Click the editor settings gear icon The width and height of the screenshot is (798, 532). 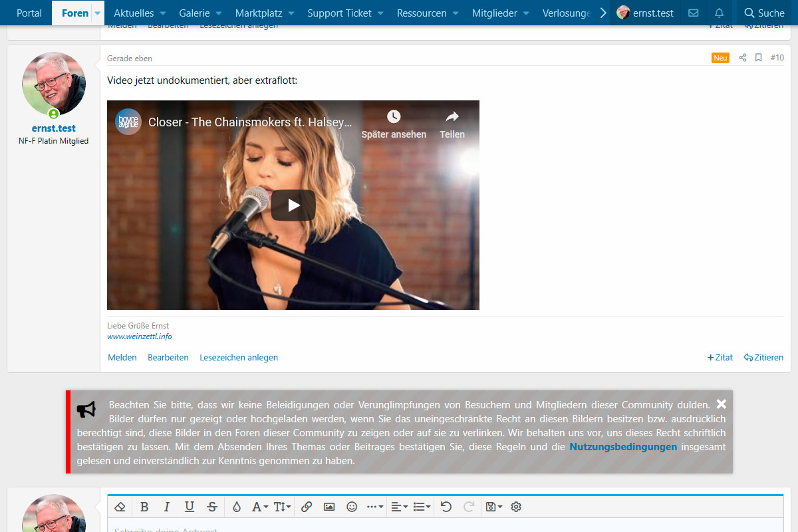[516, 507]
